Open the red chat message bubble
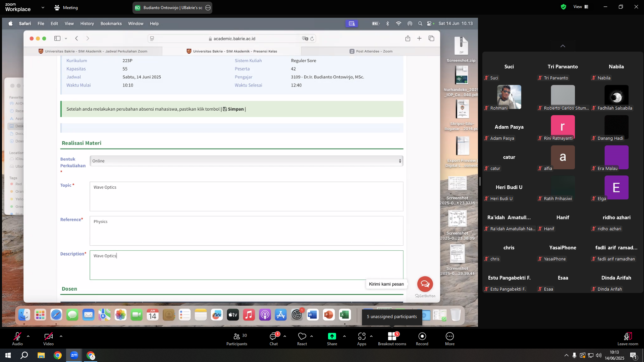The height and width of the screenshot is (362, 644). pyautogui.click(x=425, y=284)
